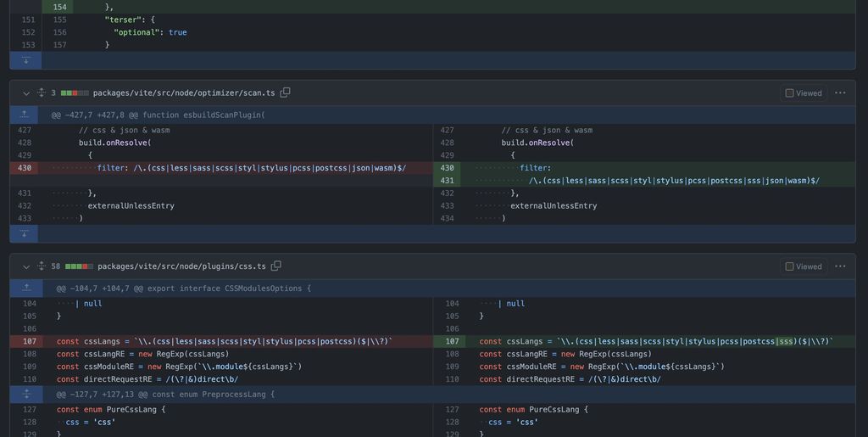Click '"optional": true' on line 156
The image size is (868, 437).
pyautogui.click(x=150, y=32)
